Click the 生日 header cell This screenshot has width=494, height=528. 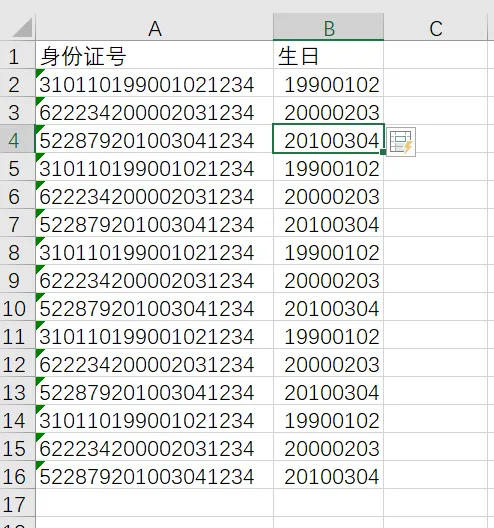tap(328, 55)
